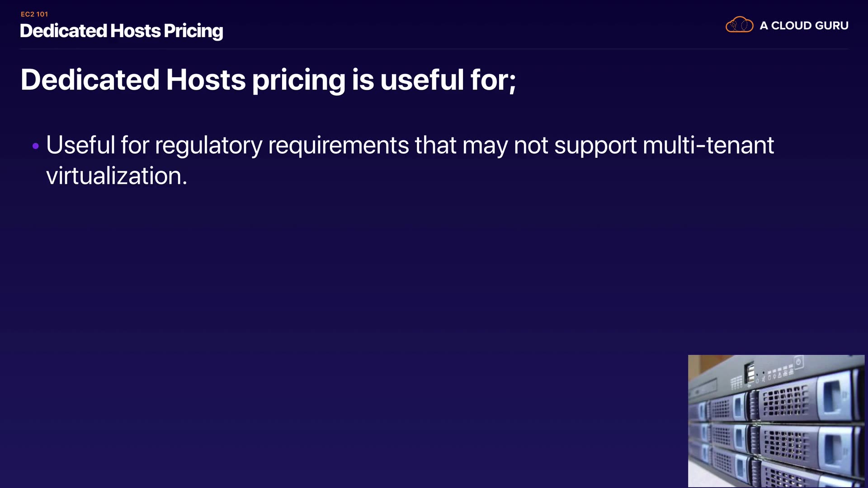Click the semicolon ending the large heading
Viewport: 868px width, 488px height.
(x=513, y=82)
